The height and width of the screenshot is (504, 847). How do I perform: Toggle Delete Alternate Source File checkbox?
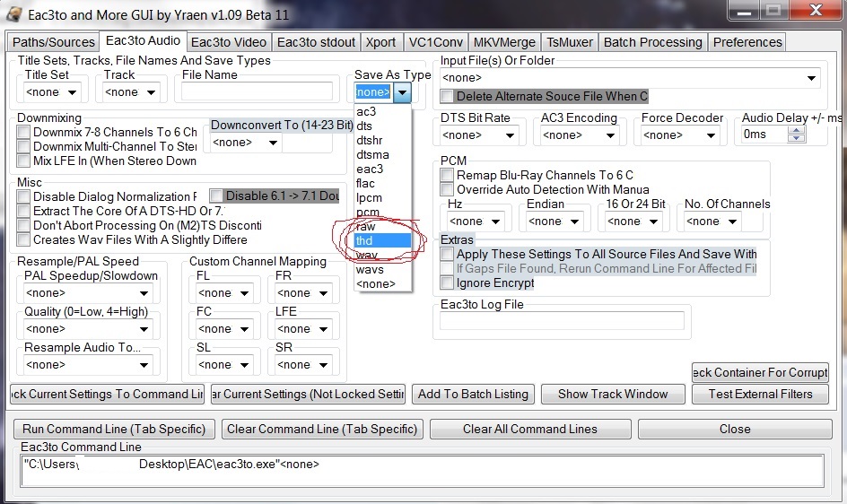coord(447,97)
